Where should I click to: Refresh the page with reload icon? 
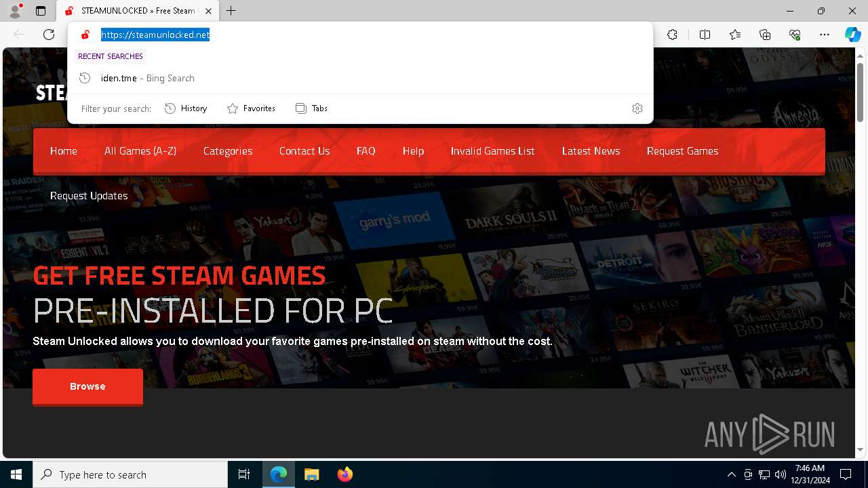pyautogui.click(x=49, y=35)
